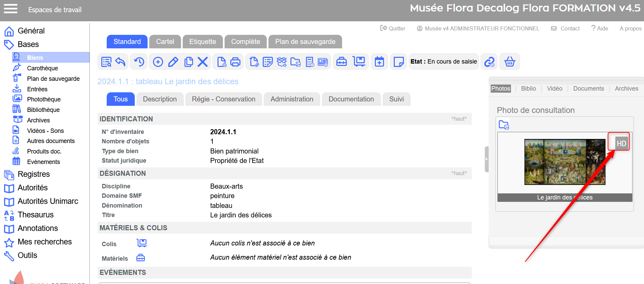Viewport: 644px width, 284px height.
Task: Click the basket icon in toolbar
Action: (x=510, y=62)
